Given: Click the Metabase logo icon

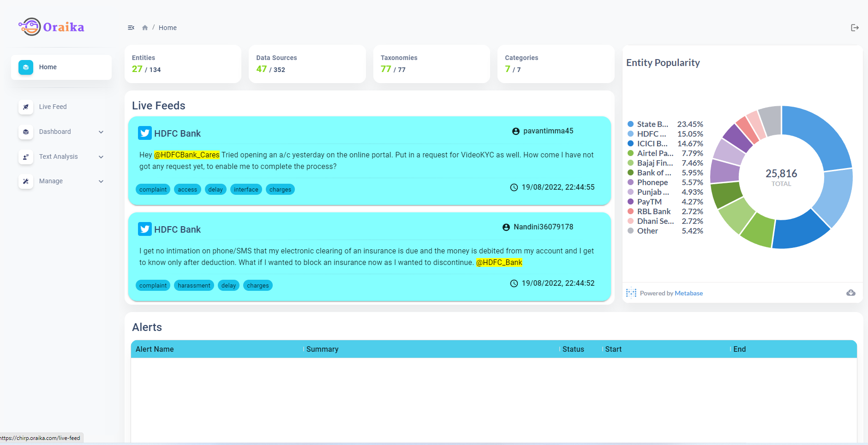Looking at the screenshot, I should [x=631, y=293].
